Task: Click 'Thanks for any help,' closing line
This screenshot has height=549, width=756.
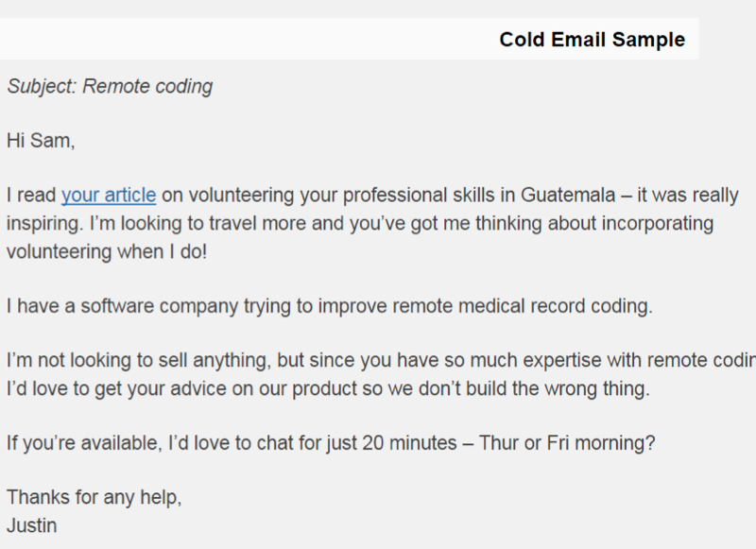Action: point(94,497)
